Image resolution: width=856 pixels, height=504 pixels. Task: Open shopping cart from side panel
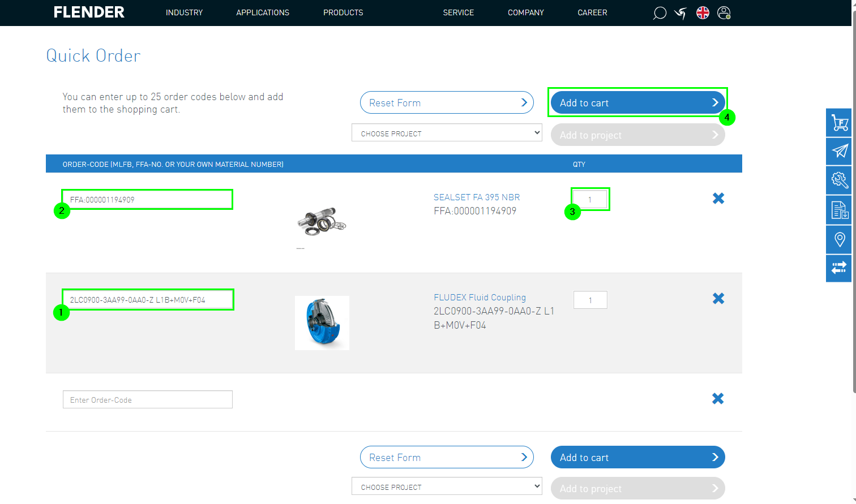coord(839,123)
